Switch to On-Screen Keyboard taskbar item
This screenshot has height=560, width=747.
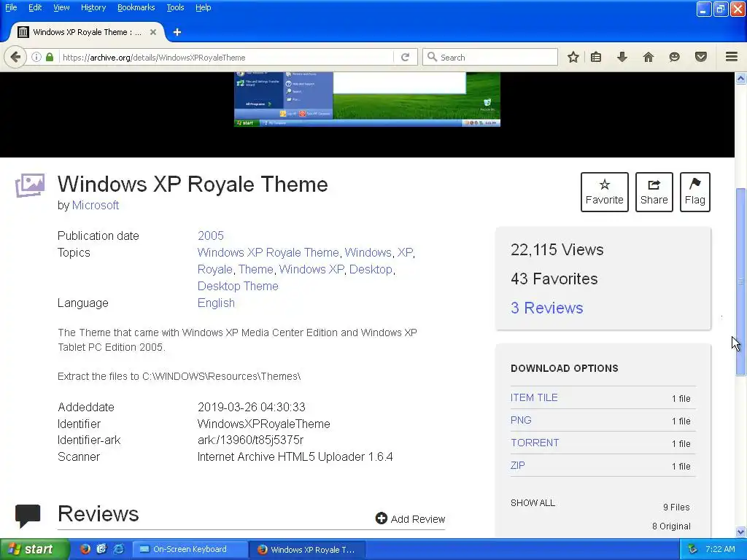click(x=189, y=549)
